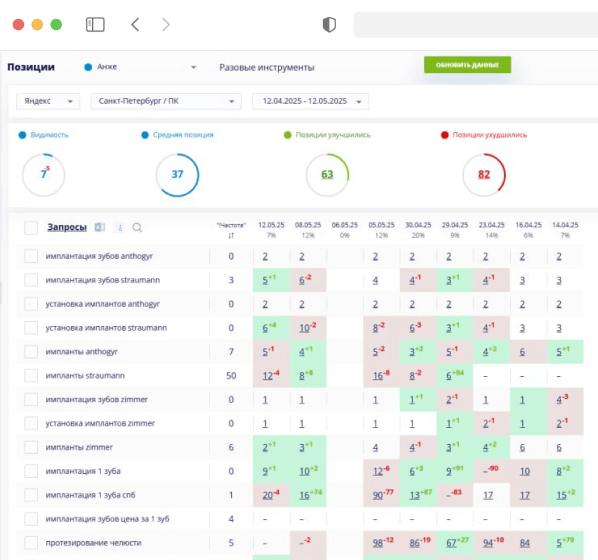Screen dimensions: 598x560
Task: Check the имплантация зубов zimmer row checkbox
Action: click(31, 399)
